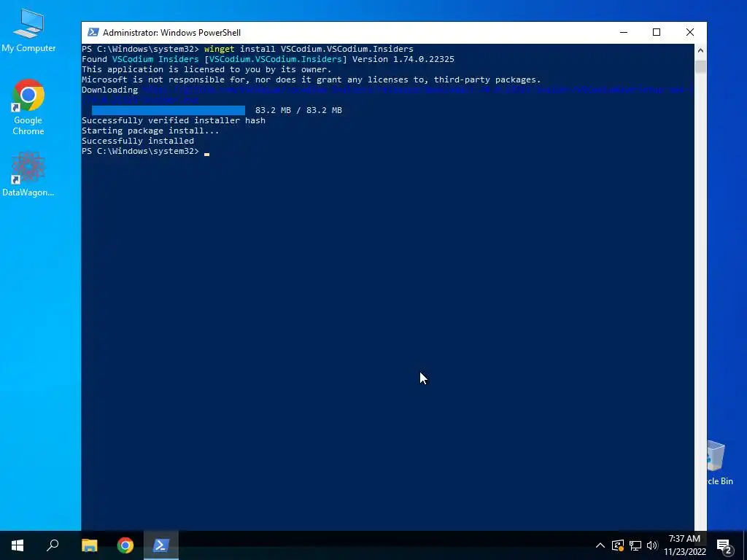Select the DataWagon desktop shortcut
The image size is (747, 560).
tap(28, 174)
